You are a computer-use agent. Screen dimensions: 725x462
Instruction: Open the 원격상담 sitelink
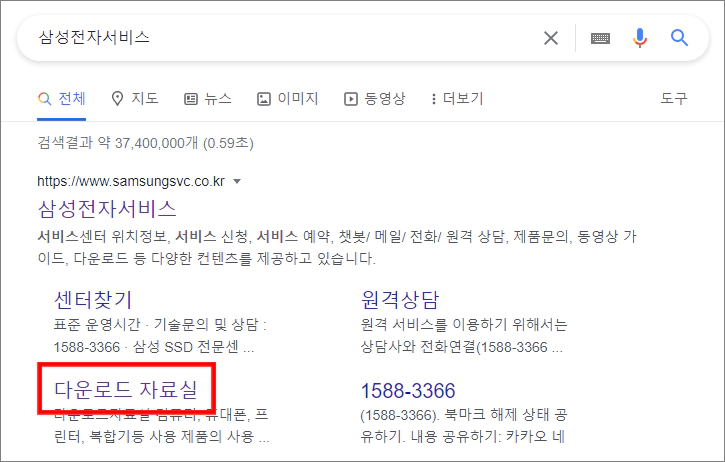pos(400,300)
